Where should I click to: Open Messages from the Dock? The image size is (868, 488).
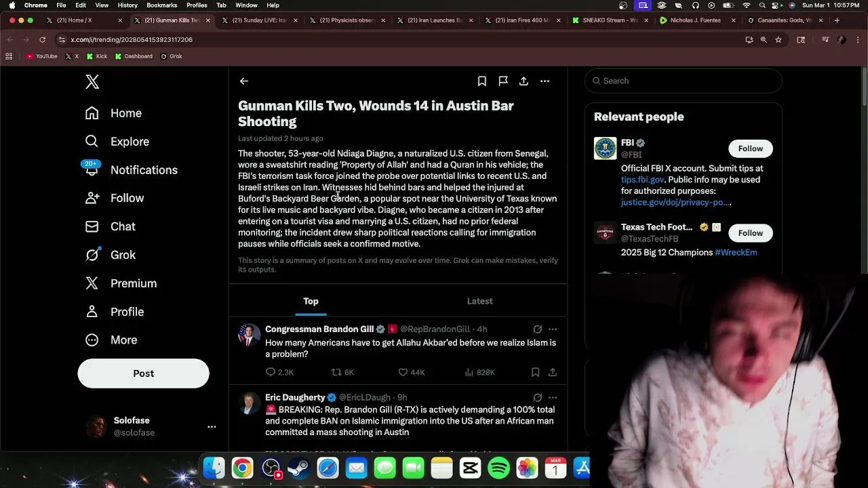[384, 468]
